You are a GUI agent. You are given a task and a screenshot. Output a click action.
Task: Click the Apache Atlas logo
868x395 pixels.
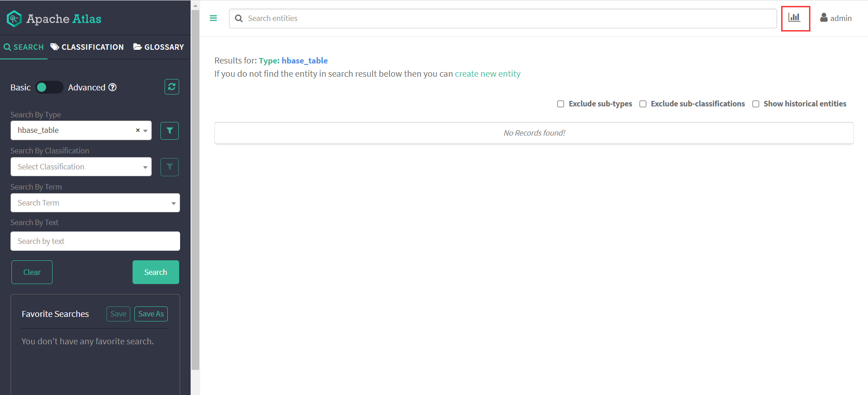click(x=54, y=19)
